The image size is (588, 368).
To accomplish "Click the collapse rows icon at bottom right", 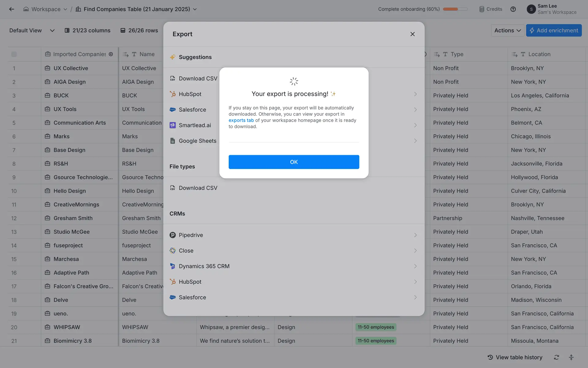I will pos(571,357).
